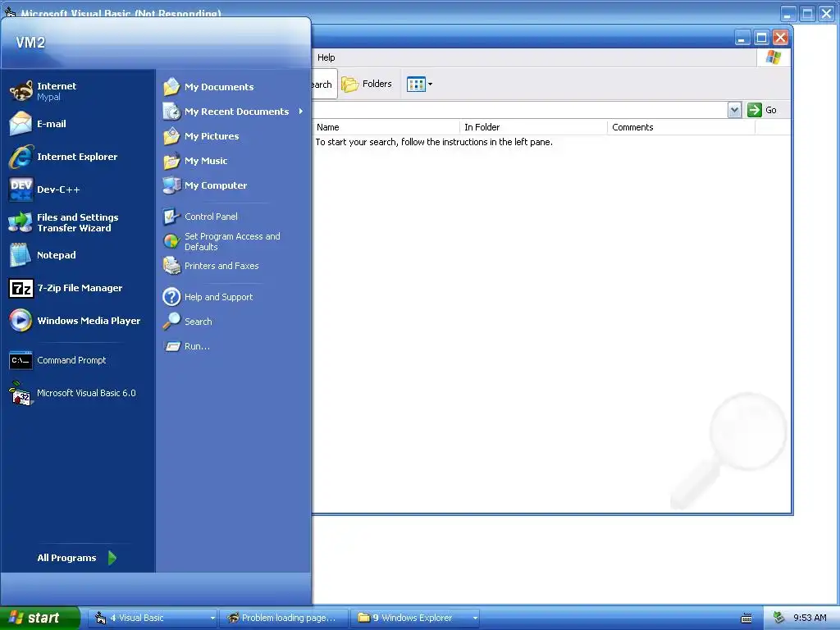
Task: Click the Go button next to address bar
Action: pyautogui.click(x=762, y=110)
